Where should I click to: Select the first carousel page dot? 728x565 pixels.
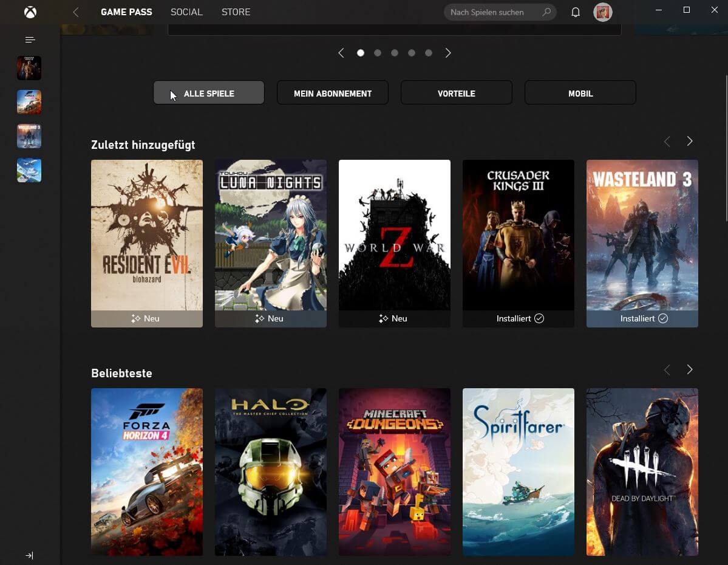pos(361,53)
